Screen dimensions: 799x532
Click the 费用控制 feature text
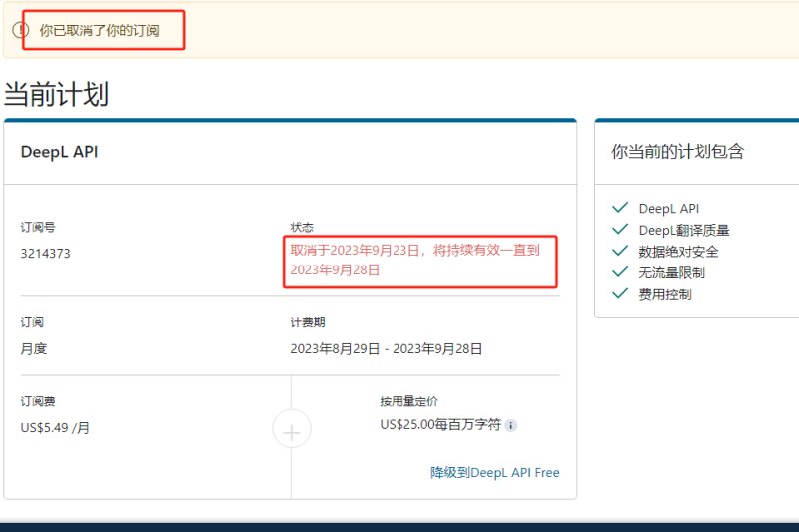(665, 294)
